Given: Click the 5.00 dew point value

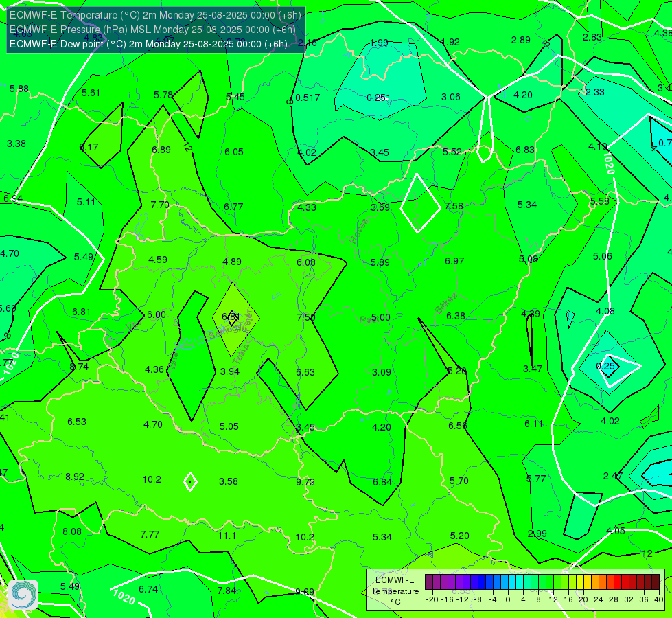Looking at the screenshot, I should click(380, 317).
